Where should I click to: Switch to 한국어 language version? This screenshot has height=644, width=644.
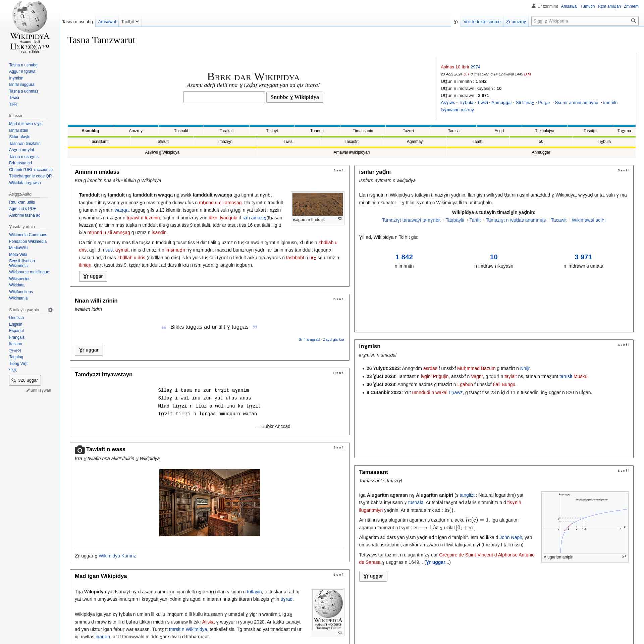click(15, 351)
